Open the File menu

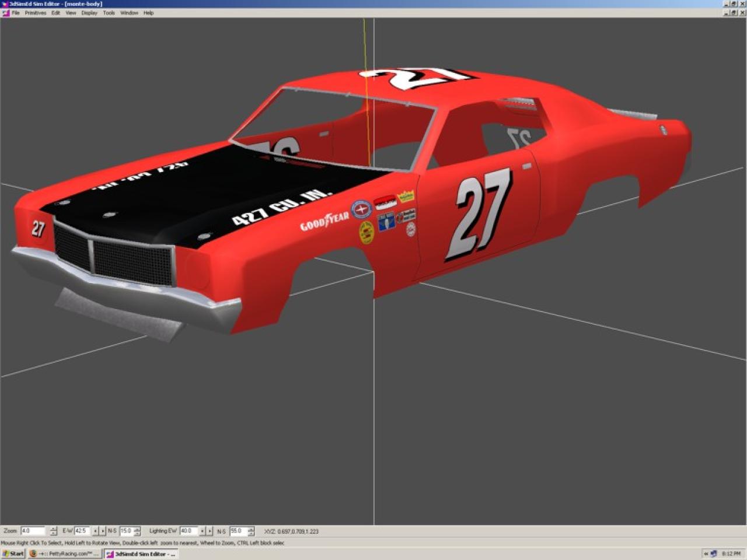coord(16,13)
